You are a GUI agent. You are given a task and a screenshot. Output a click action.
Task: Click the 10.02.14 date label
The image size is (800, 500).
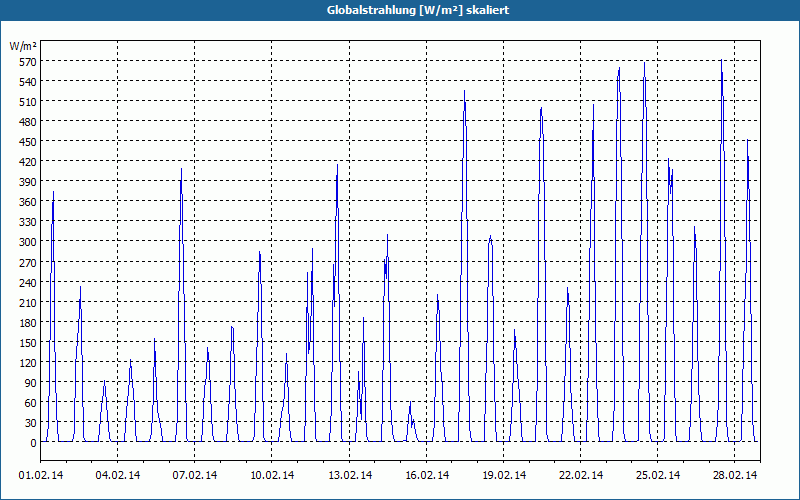point(272,475)
